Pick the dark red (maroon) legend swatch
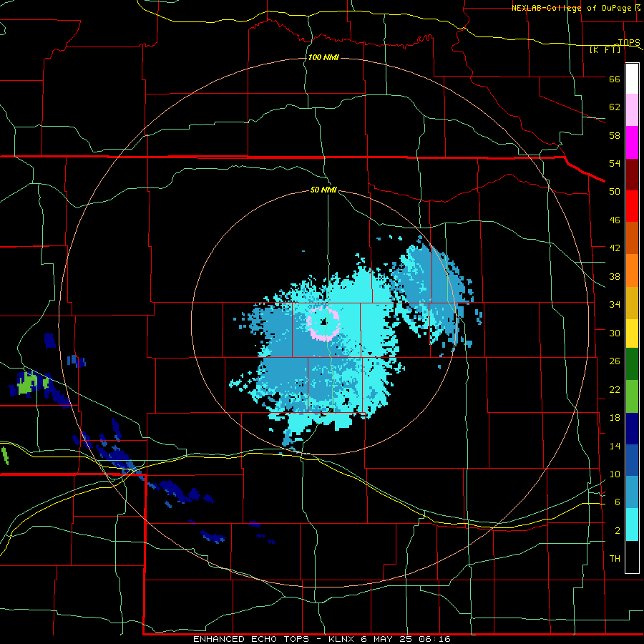The width and height of the screenshot is (644, 644). tap(632, 175)
